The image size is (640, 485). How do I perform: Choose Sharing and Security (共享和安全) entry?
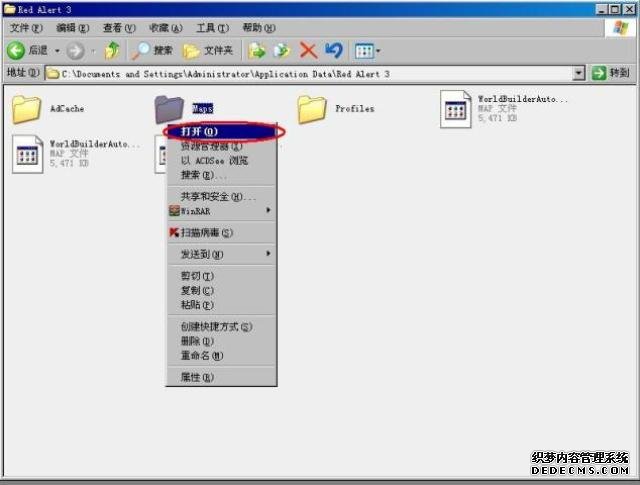222,197
